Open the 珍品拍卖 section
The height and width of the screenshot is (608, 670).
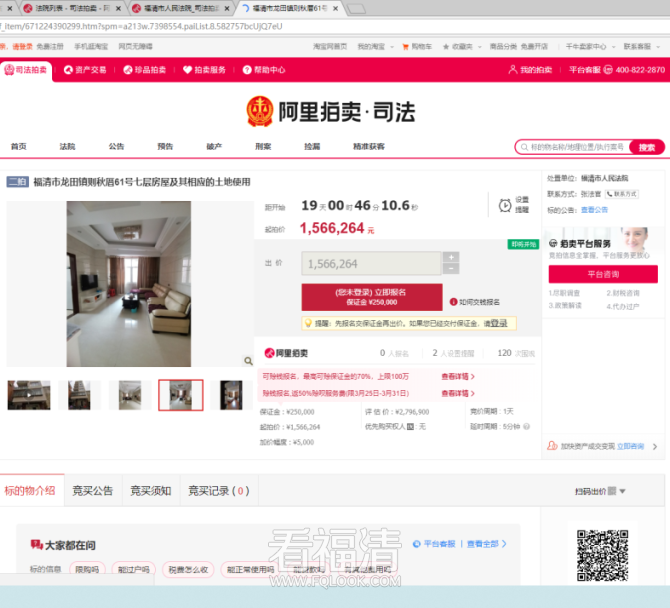click(144, 70)
